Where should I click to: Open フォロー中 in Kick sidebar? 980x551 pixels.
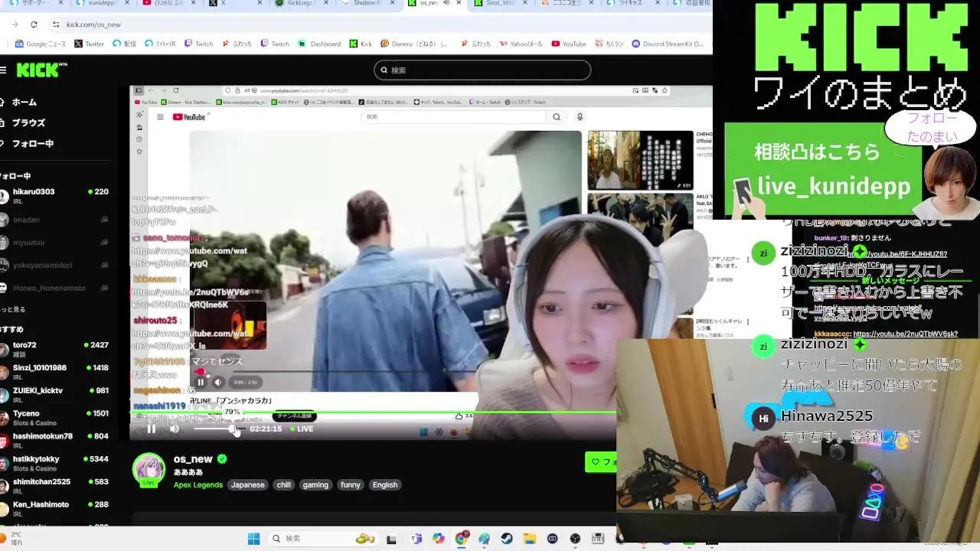[28, 143]
